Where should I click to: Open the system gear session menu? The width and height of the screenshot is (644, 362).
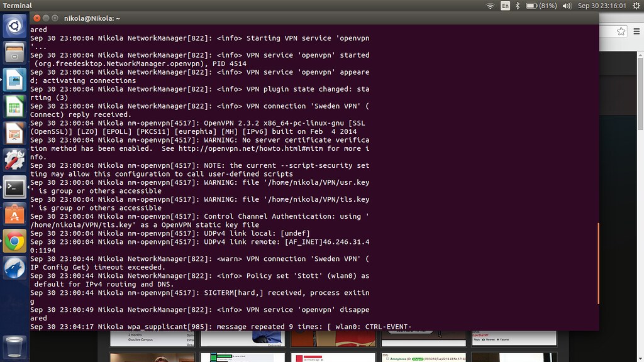[x=636, y=6]
